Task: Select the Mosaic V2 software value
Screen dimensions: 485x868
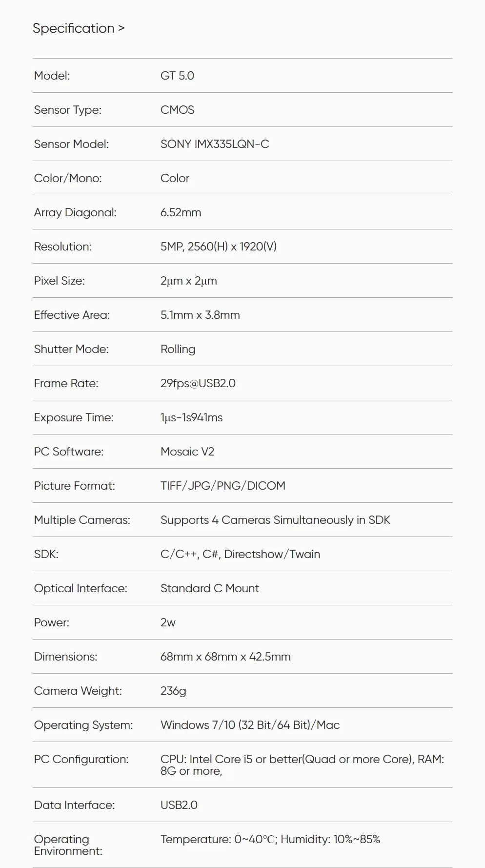Action: [x=187, y=452]
